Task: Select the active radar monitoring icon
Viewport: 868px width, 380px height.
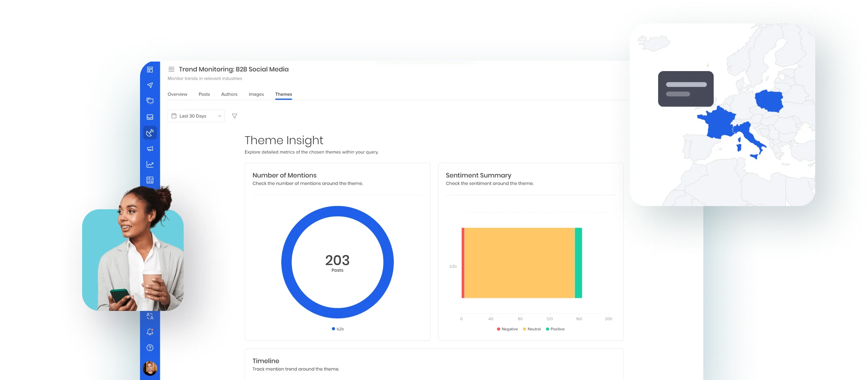Action: pyautogui.click(x=150, y=133)
